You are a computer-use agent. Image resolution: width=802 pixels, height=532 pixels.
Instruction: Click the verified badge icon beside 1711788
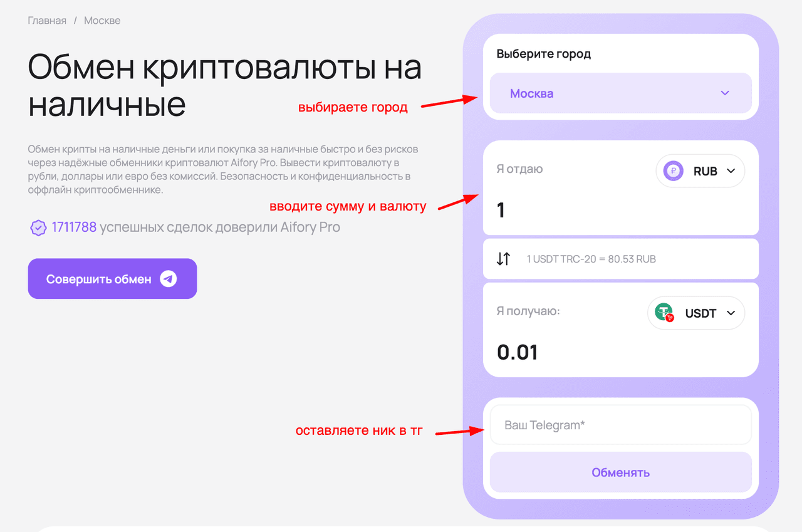[x=38, y=227]
